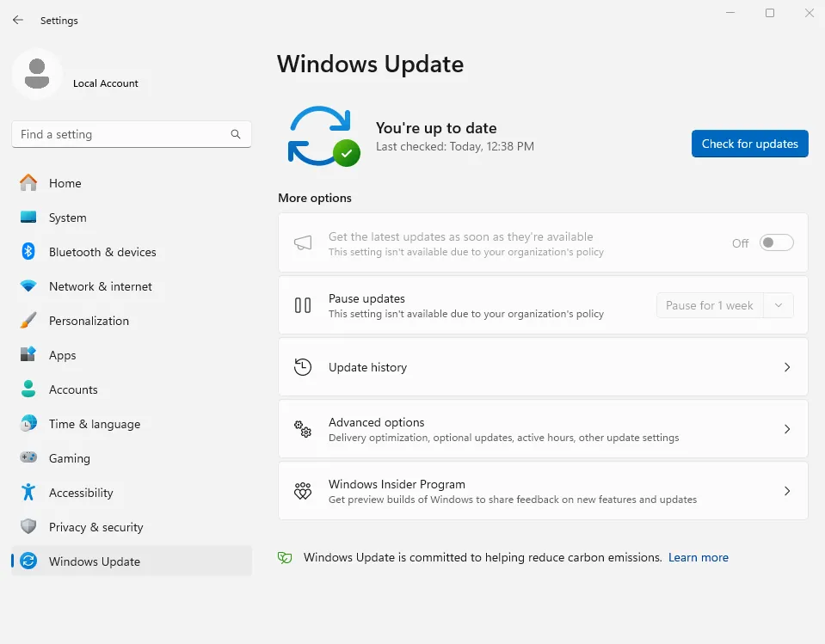825x644 pixels.
Task: Expand Advanced options chevron
Action: (x=787, y=429)
